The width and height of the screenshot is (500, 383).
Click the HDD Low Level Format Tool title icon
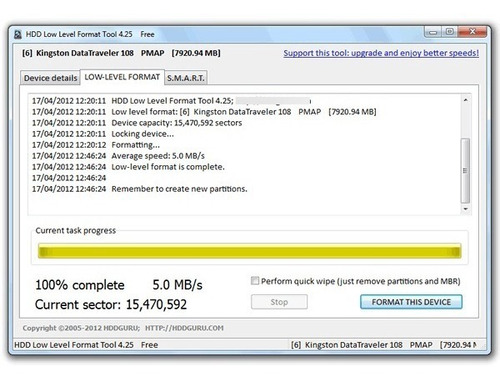point(18,34)
